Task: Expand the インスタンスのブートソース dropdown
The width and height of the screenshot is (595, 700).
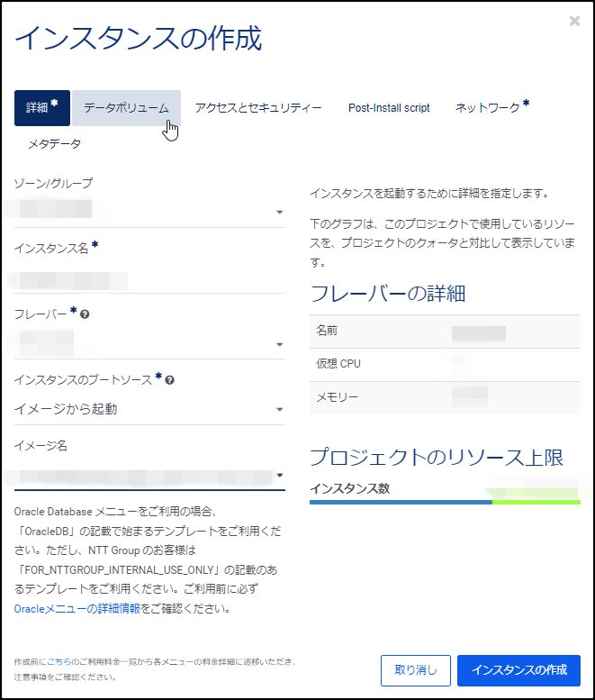Action: click(x=149, y=409)
